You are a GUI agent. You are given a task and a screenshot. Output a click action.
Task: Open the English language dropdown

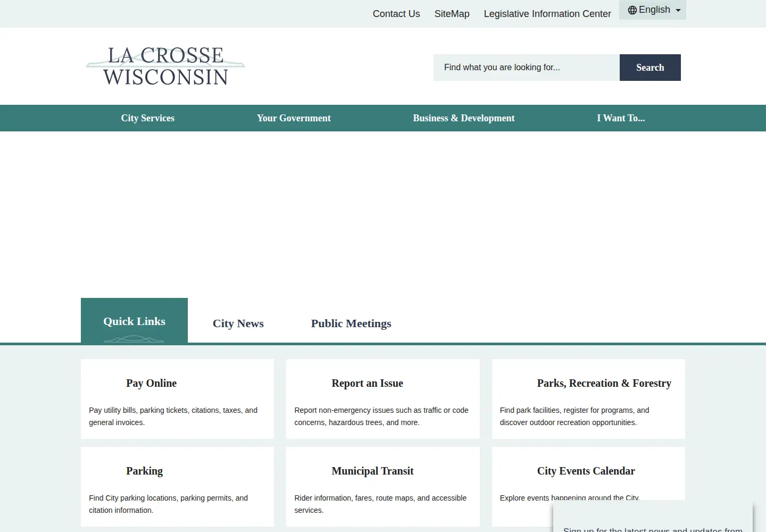653,10
